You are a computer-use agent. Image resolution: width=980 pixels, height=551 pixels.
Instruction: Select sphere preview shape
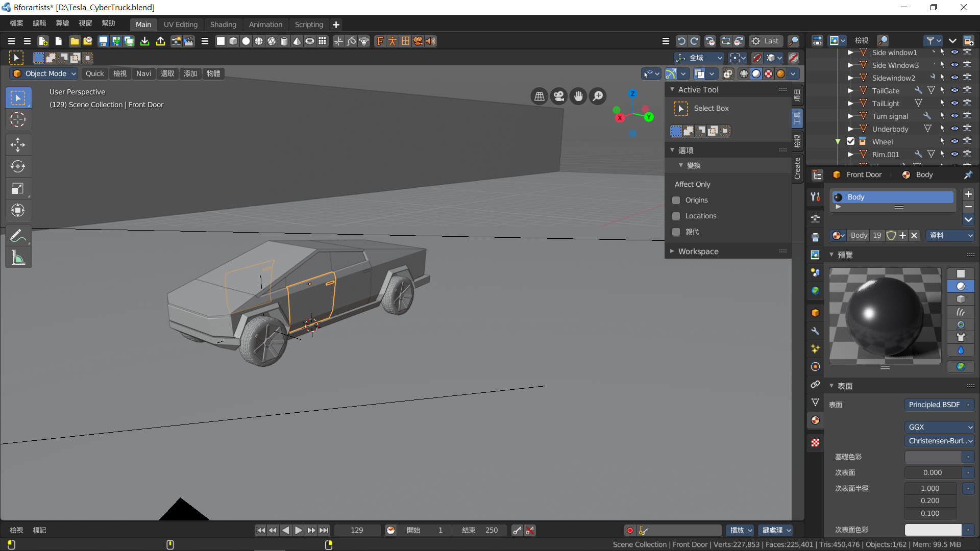pyautogui.click(x=961, y=287)
